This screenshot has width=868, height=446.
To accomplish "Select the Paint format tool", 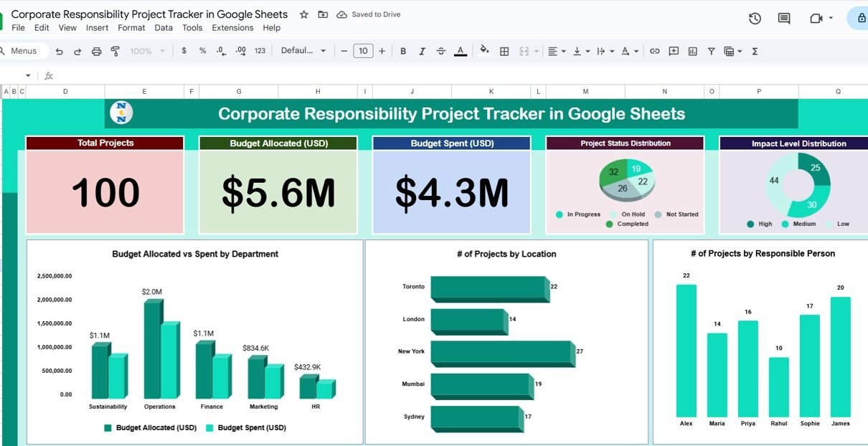I will tap(115, 51).
